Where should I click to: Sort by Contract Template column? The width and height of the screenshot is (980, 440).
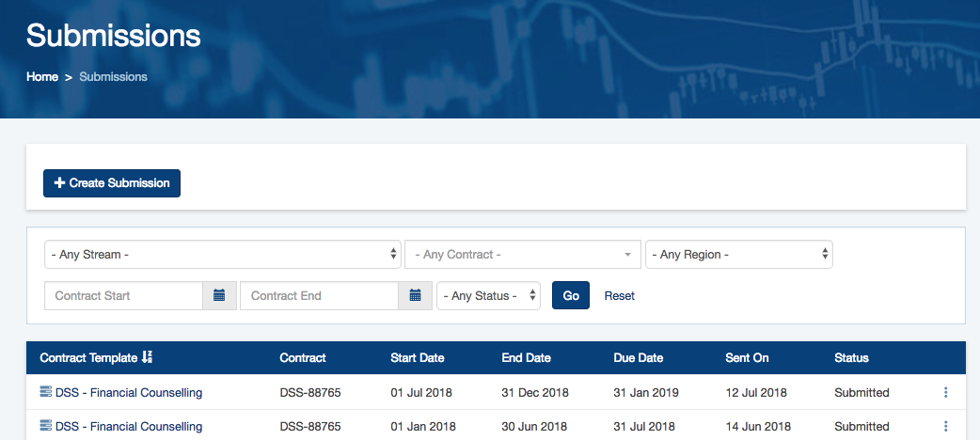(x=96, y=358)
